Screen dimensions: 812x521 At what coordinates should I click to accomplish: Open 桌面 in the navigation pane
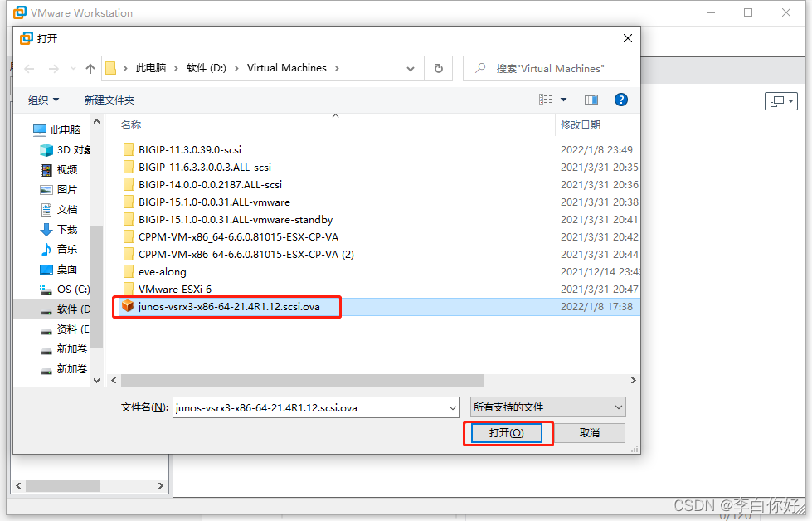pos(59,270)
